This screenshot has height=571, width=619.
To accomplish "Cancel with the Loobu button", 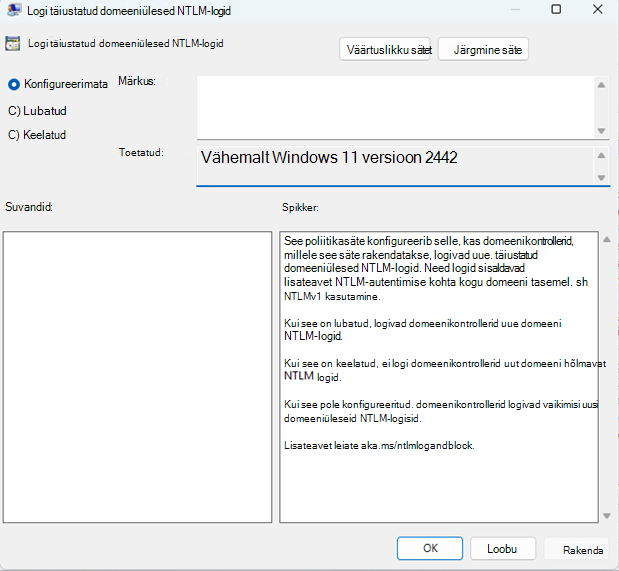I will [x=503, y=548].
